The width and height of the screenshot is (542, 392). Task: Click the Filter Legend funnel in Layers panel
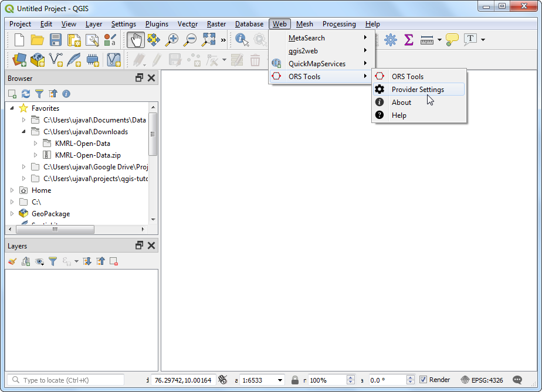[x=53, y=261]
